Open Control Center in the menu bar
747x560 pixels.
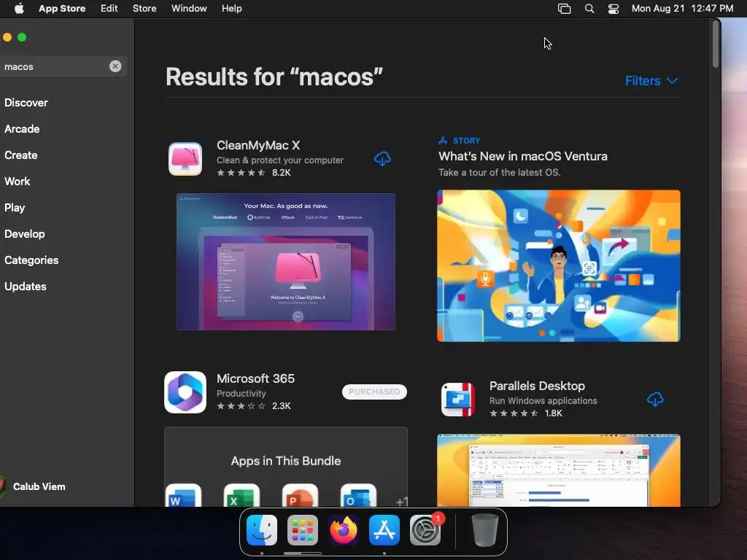[x=613, y=9]
